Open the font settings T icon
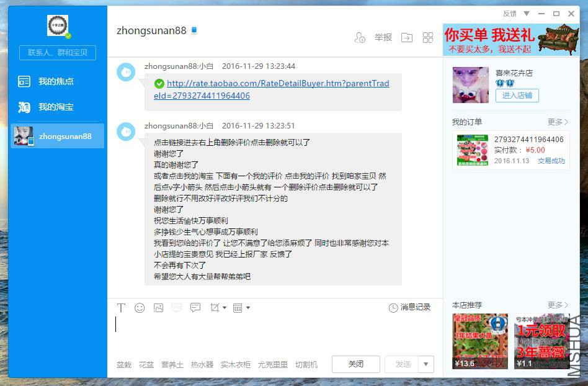The height and width of the screenshot is (386, 588). click(122, 308)
